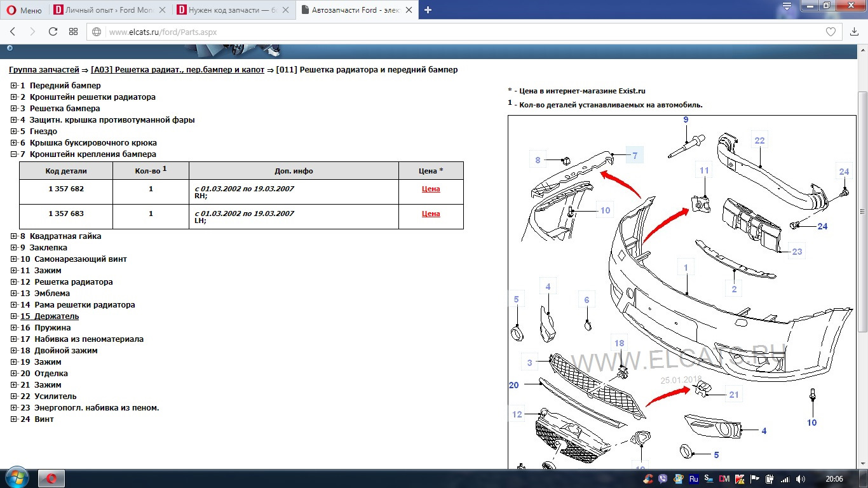868x488 pixels.
Task: Select the 24 Винт row label
Action: click(x=37, y=419)
